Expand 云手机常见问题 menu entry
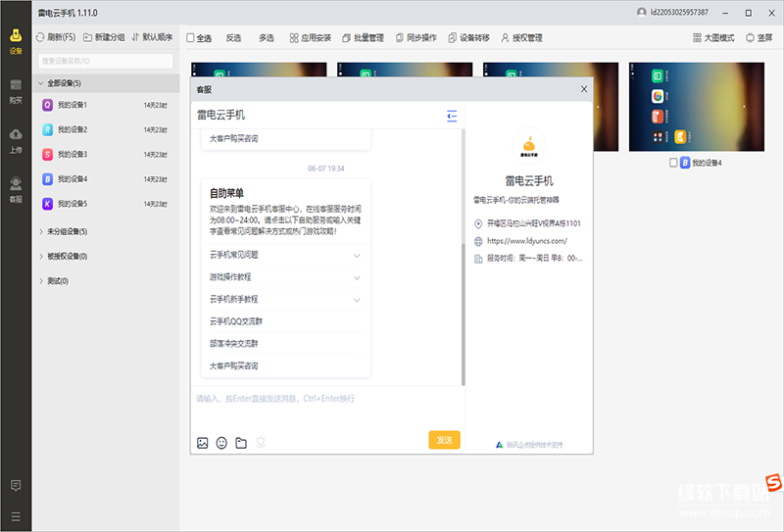 pyautogui.click(x=284, y=255)
